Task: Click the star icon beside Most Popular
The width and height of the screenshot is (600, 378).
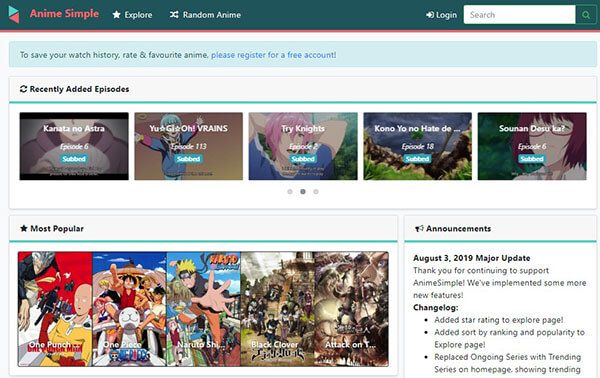Action: [24, 228]
